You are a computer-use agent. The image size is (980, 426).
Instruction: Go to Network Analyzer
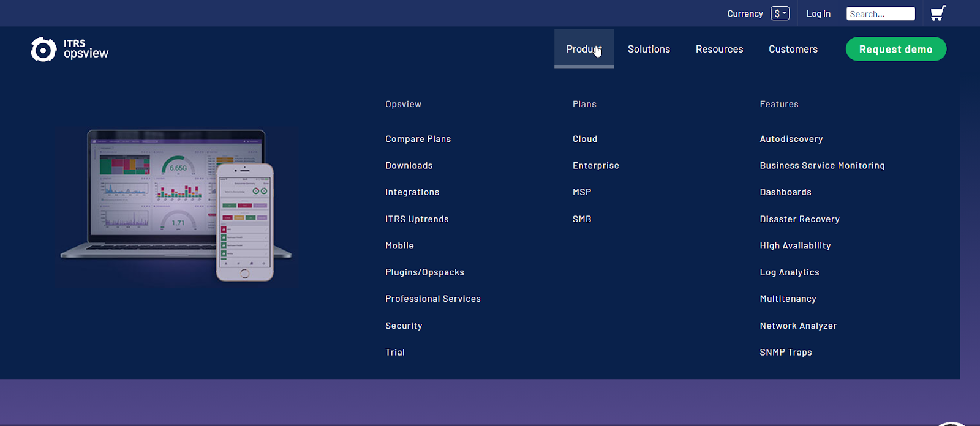tap(798, 326)
